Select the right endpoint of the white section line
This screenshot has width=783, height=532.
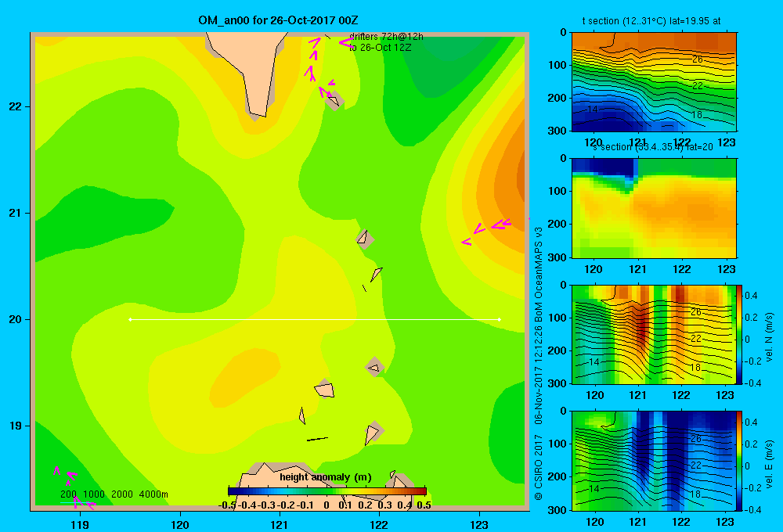(500, 319)
